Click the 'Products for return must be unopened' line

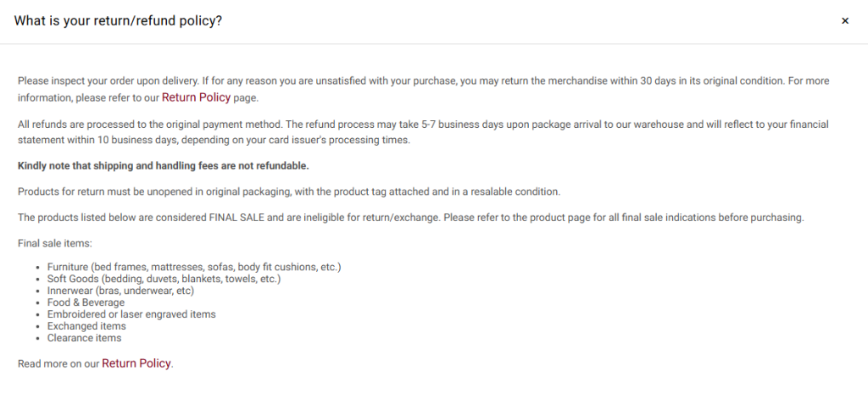(288, 191)
